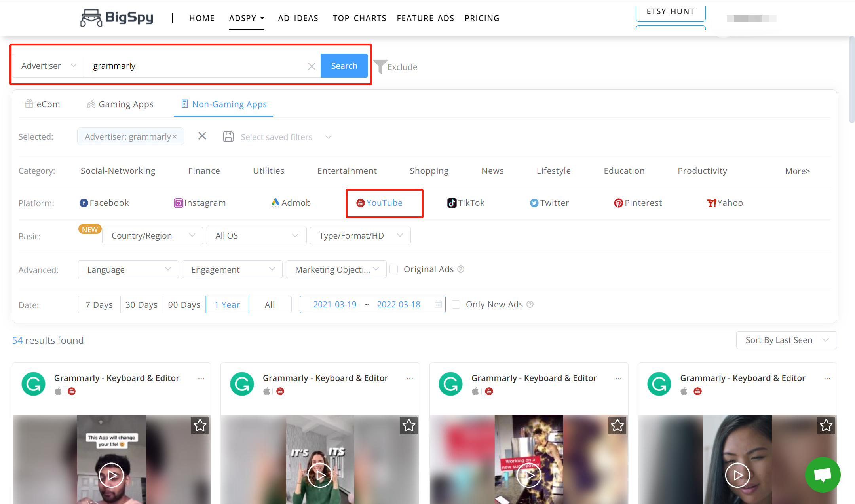855x504 pixels.
Task: Play the 'This App will change your life' video
Action: click(x=111, y=475)
